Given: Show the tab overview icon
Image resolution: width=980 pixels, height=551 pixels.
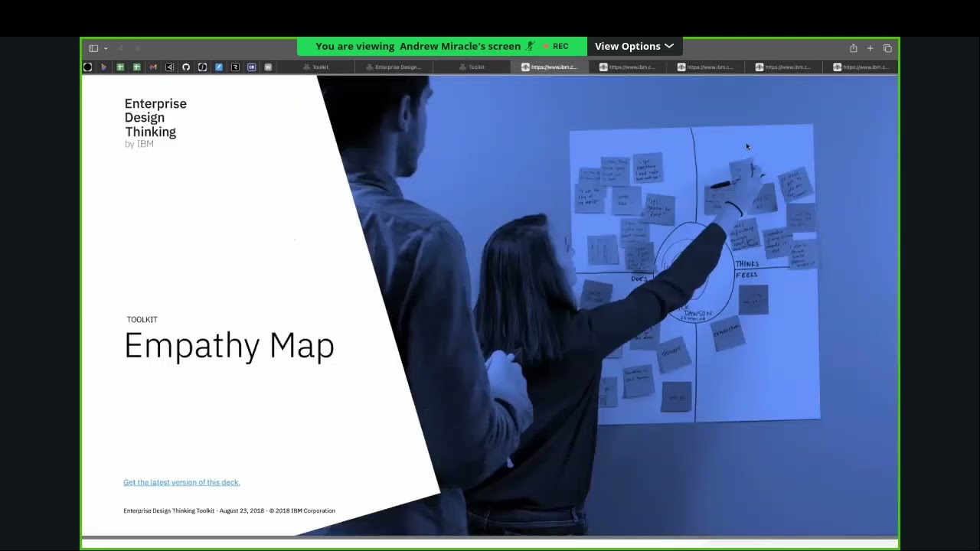Looking at the screenshot, I should tap(887, 48).
